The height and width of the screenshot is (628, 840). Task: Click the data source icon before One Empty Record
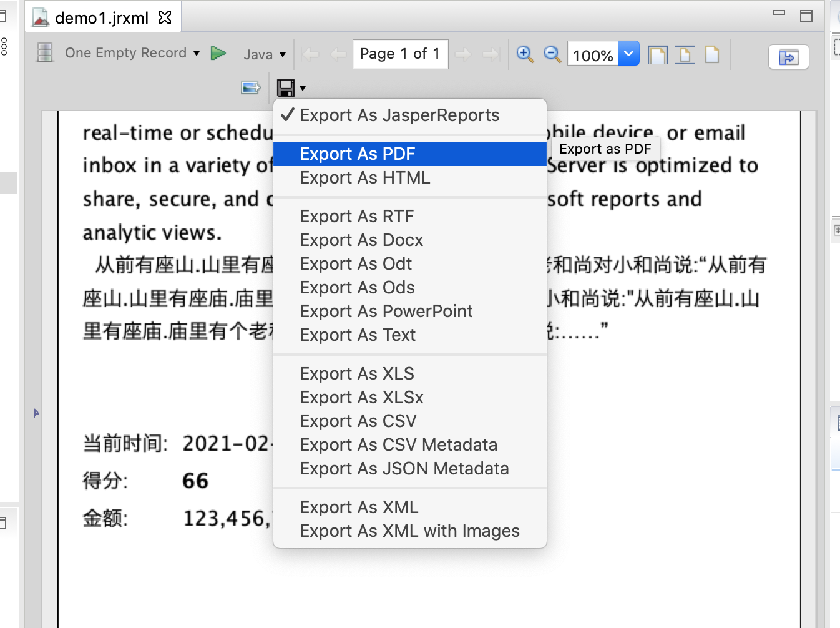tap(44, 53)
